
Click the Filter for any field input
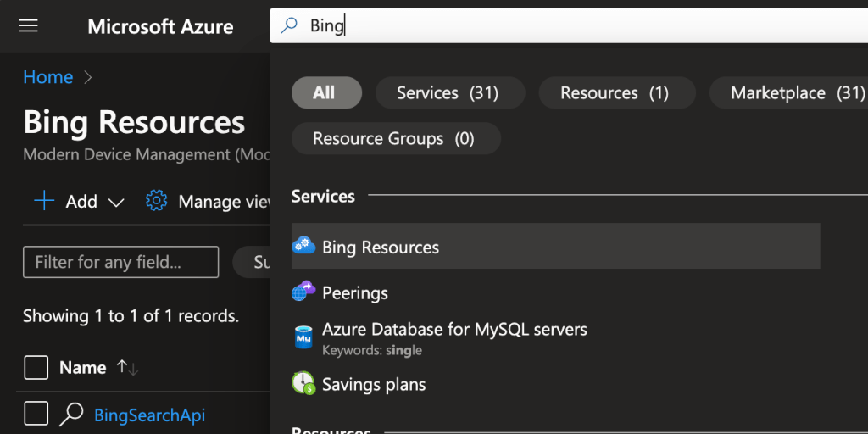point(120,262)
